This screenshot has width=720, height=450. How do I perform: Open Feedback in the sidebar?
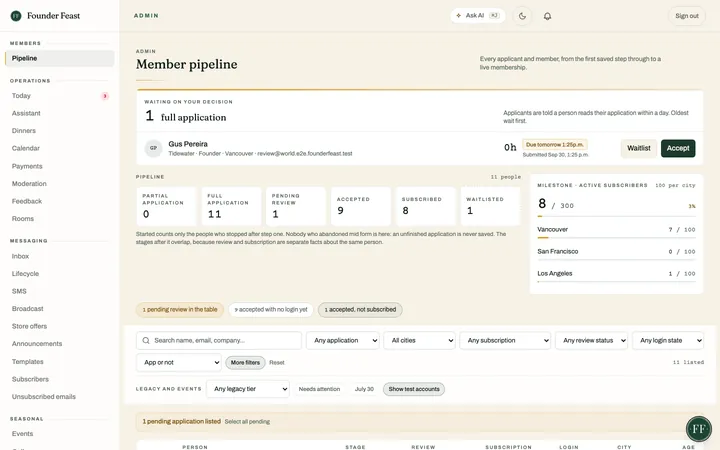[x=59, y=201]
